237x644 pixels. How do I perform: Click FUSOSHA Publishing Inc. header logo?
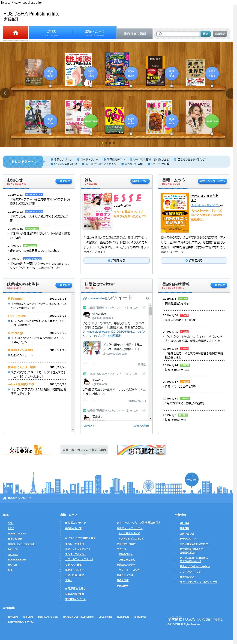[x=31, y=16]
